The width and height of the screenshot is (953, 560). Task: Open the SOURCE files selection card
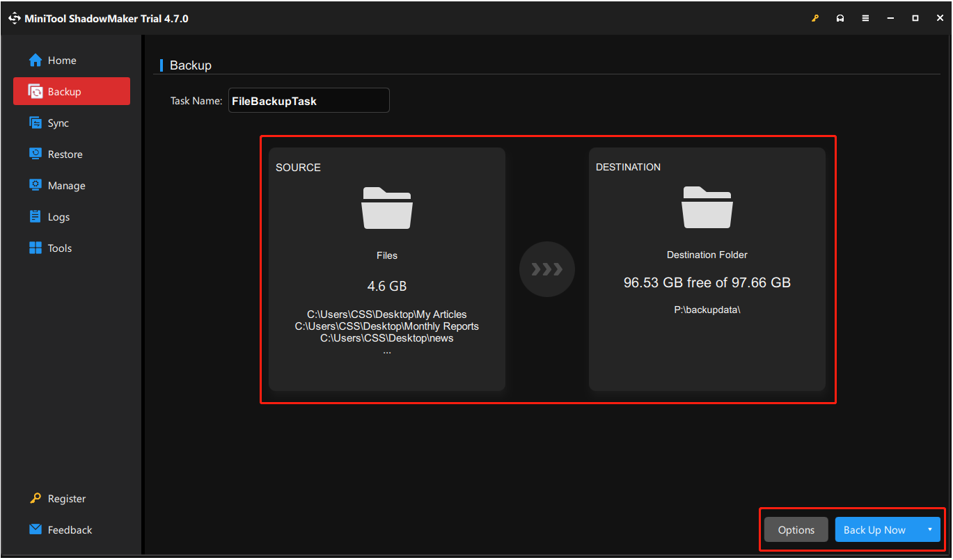[x=387, y=268]
